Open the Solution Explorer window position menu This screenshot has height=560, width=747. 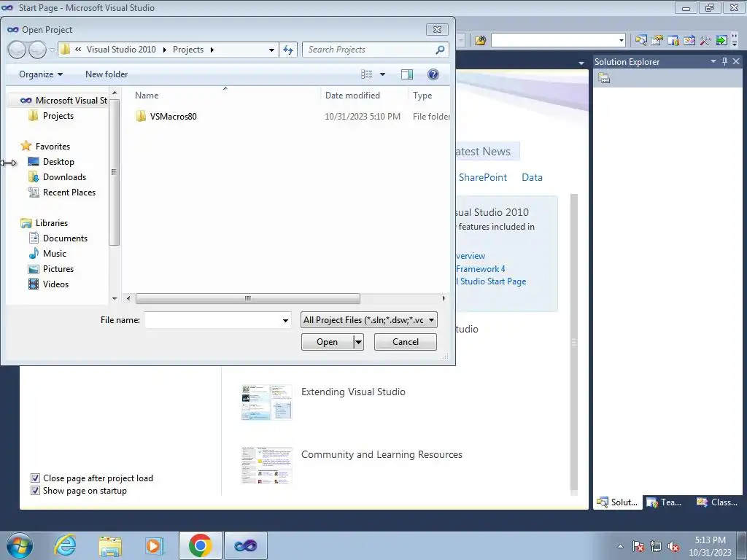(x=713, y=61)
